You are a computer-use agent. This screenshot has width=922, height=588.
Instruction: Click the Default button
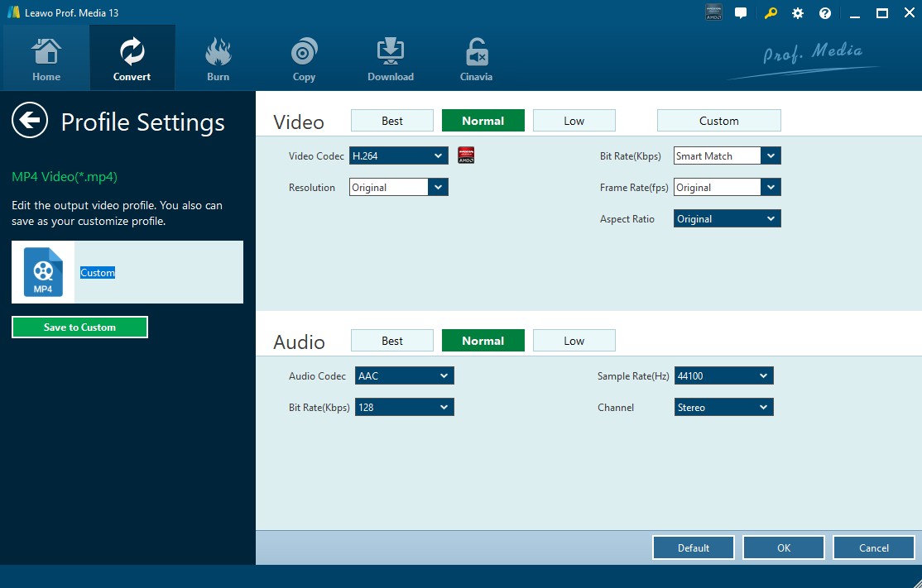pos(693,547)
